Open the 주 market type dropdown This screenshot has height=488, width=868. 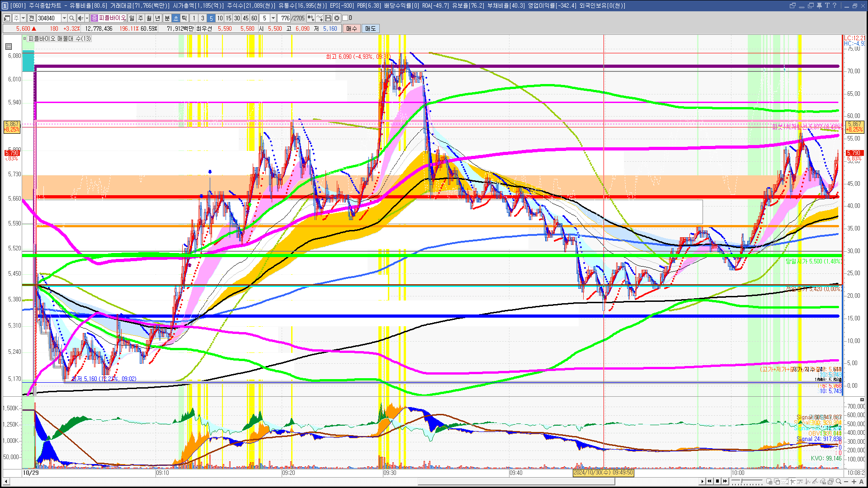(x=23, y=18)
